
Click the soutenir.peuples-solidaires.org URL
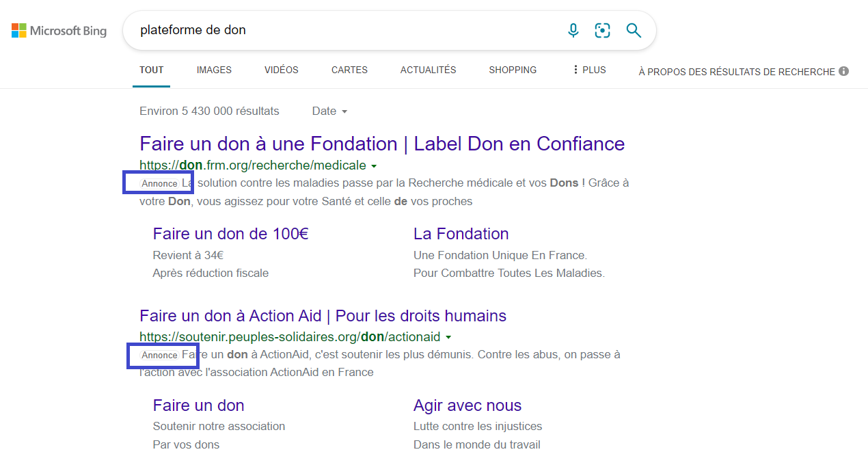tap(290, 337)
